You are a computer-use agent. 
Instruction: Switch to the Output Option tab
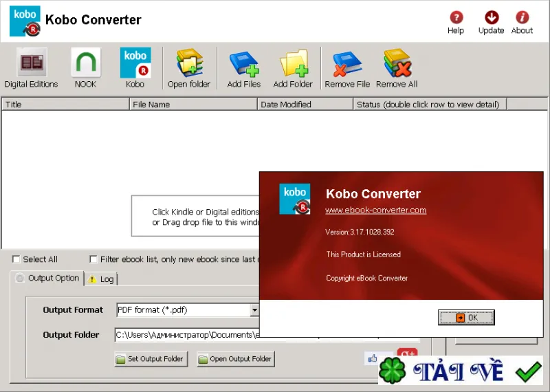(47, 279)
